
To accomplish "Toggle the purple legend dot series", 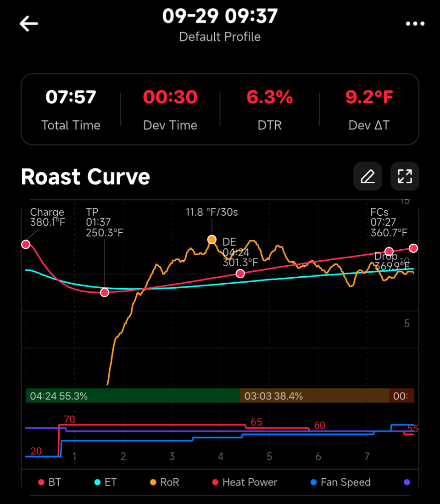I will [407, 482].
